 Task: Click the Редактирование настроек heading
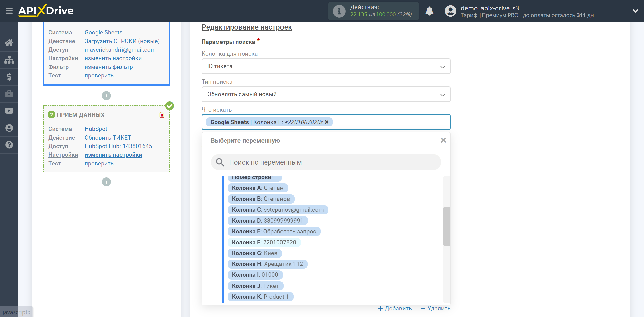point(247,27)
